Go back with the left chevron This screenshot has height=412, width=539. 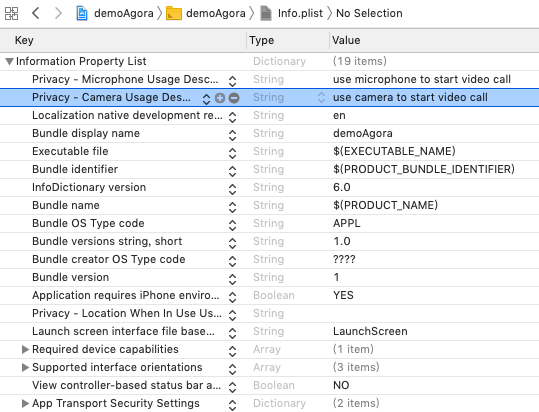tap(36, 13)
